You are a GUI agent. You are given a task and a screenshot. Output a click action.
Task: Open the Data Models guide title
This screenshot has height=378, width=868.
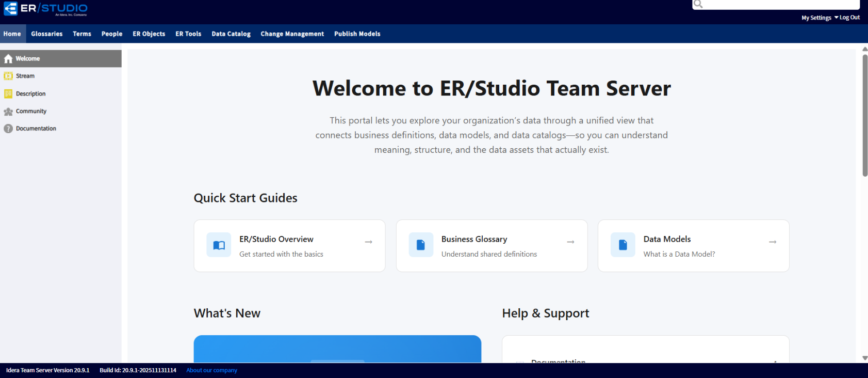pyautogui.click(x=667, y=239)
